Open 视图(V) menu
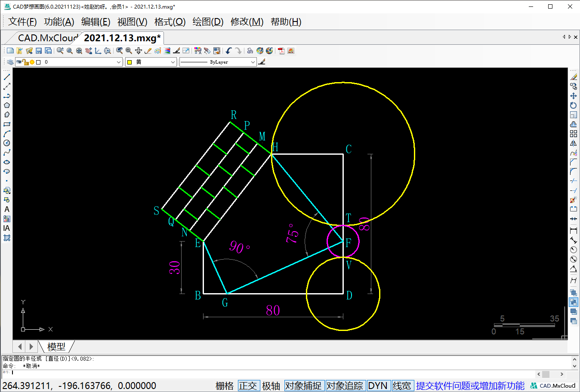Viewport: 580px width, 392px height. (x=133, y=21)
